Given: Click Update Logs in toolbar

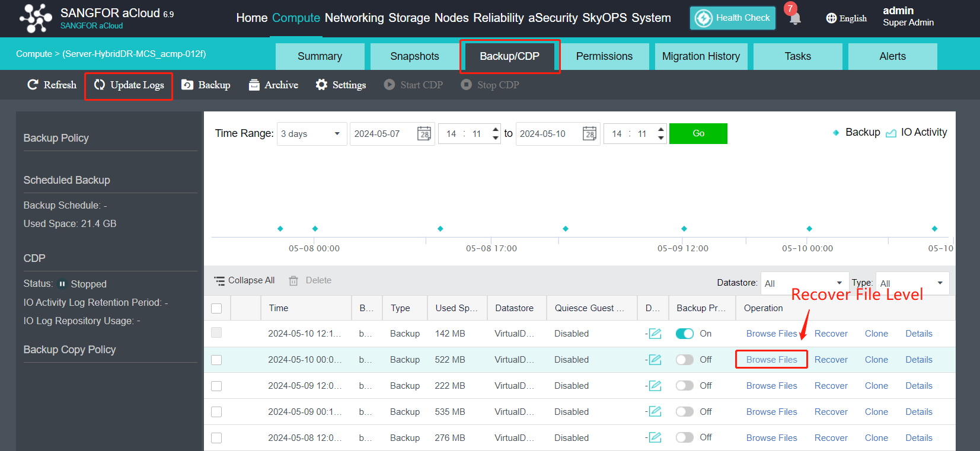Looking at the screenshot, I should pos(129,85).
